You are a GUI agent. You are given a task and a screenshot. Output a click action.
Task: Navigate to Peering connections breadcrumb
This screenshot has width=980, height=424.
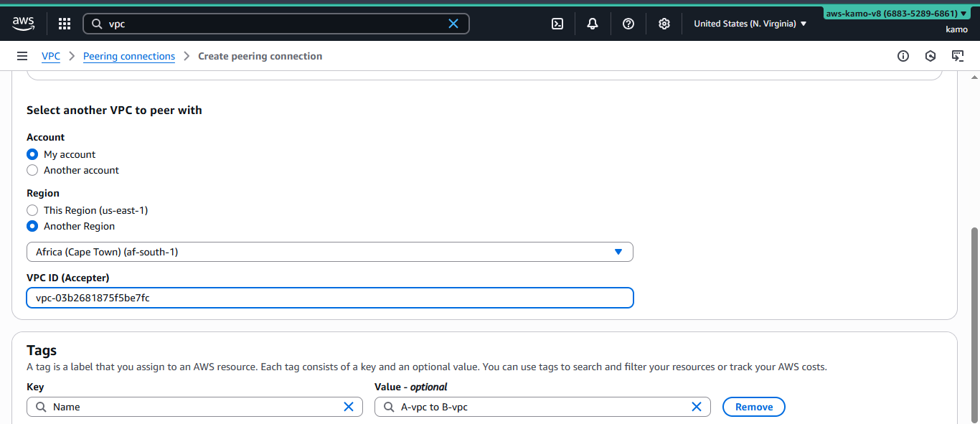[129, 56]
